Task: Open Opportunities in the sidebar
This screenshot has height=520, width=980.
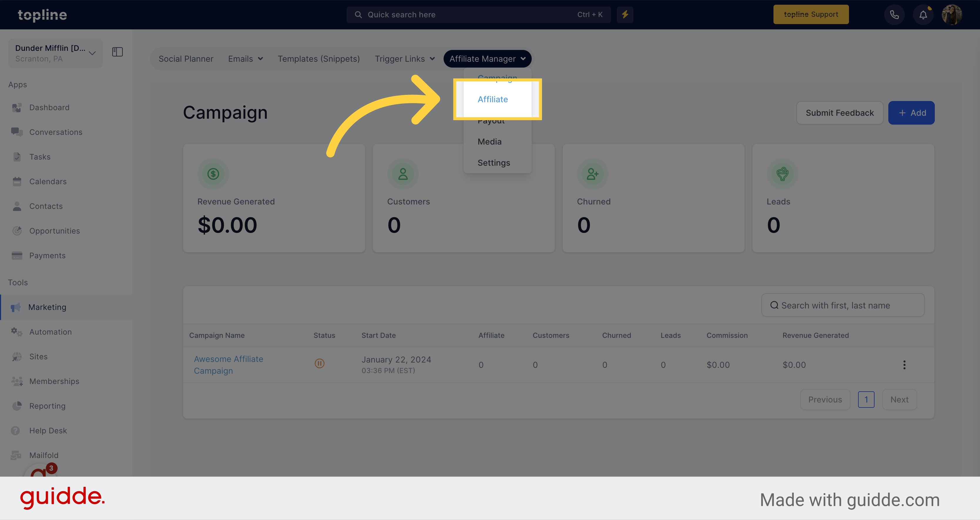Action: (x=55, y=231)
